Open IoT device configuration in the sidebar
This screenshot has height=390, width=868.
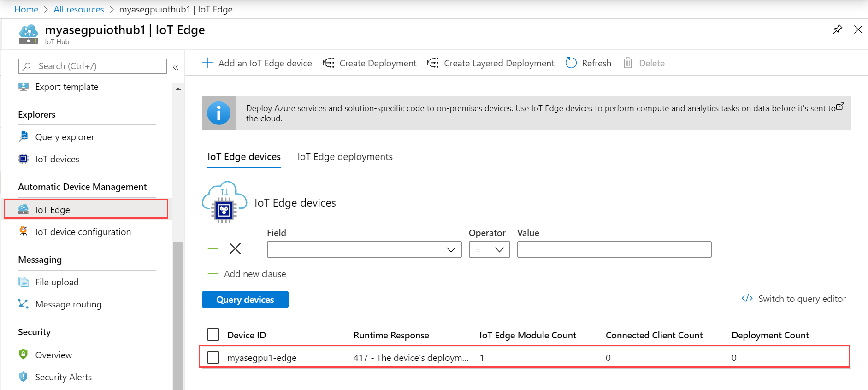[x=83, y=232]
